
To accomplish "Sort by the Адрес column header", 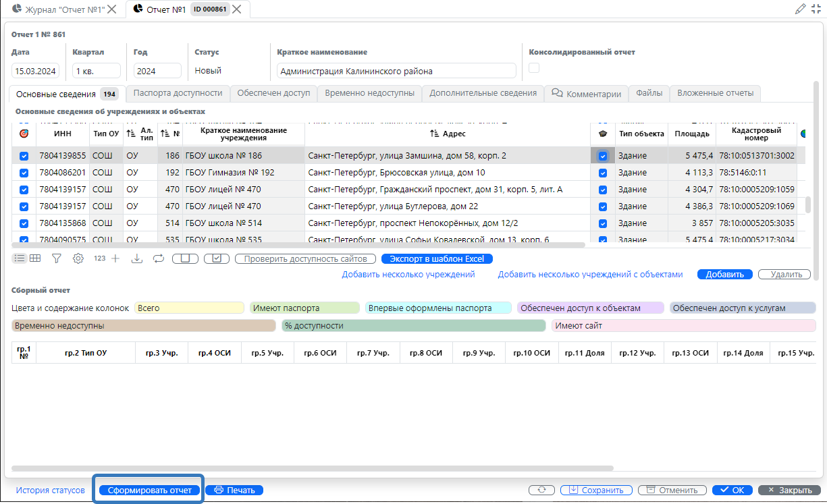I will 447,134.
